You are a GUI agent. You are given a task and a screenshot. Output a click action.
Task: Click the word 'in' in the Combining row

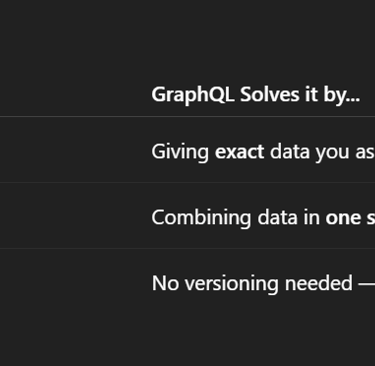coord(311,218)
